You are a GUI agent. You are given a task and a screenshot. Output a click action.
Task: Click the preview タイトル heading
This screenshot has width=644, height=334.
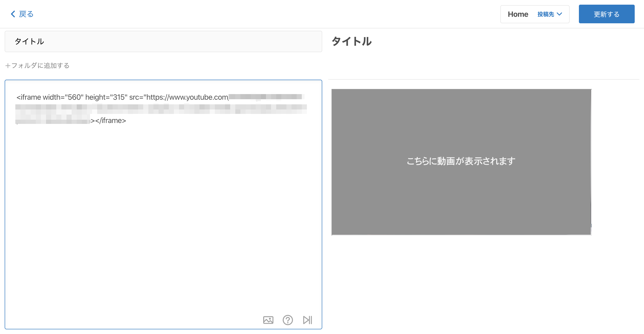[352, 41]
